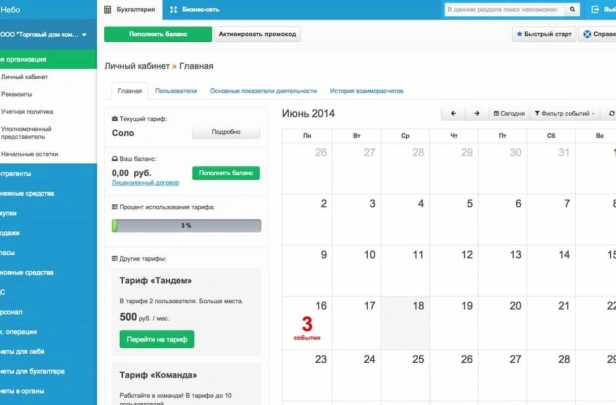Click the tariff usage progress bar
Image resolution: width=616 pixels, height=405 pixels.
click(x=186, y=225)
